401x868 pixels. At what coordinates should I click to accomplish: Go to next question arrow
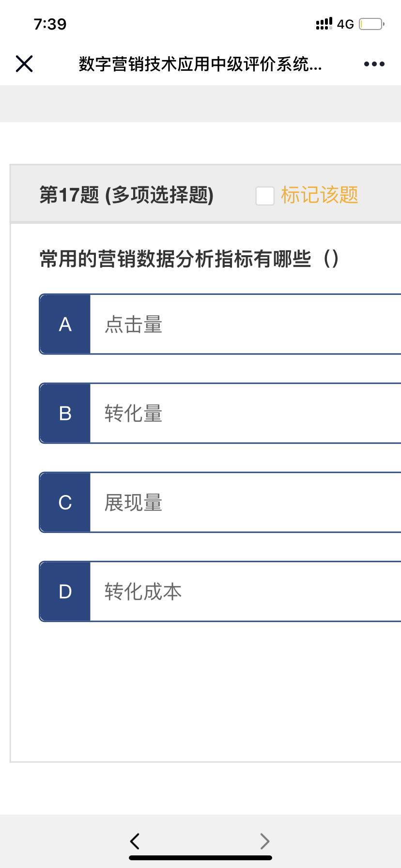(x=264, y=841)
